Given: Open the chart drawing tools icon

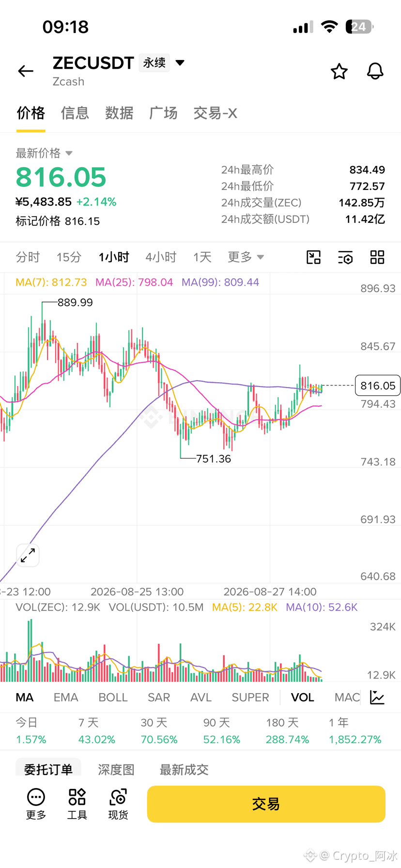Looking at the screenshot, I should coord(314,257).
